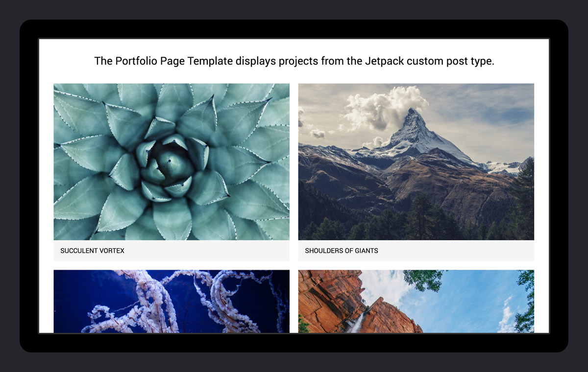Open the Succulent Vortex project image

[171, 162]
